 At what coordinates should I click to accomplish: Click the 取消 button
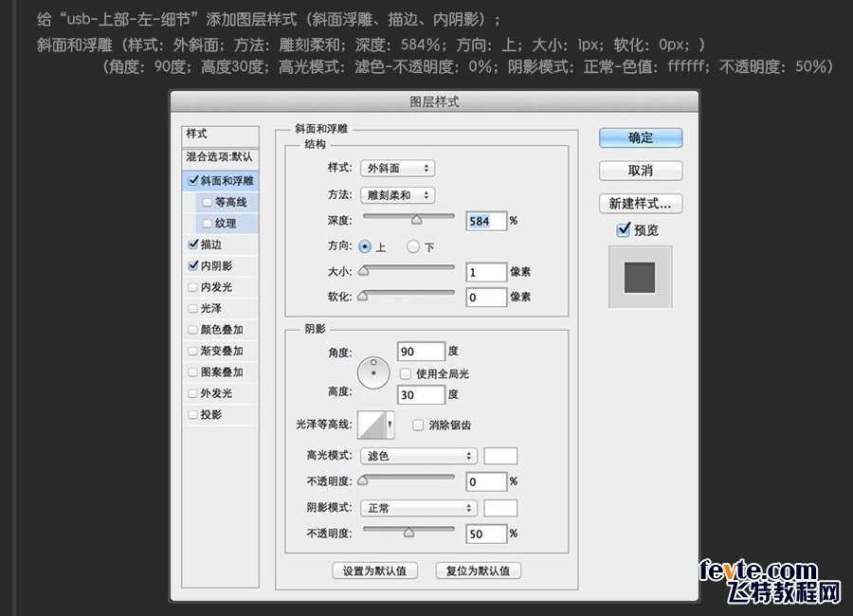641,171
